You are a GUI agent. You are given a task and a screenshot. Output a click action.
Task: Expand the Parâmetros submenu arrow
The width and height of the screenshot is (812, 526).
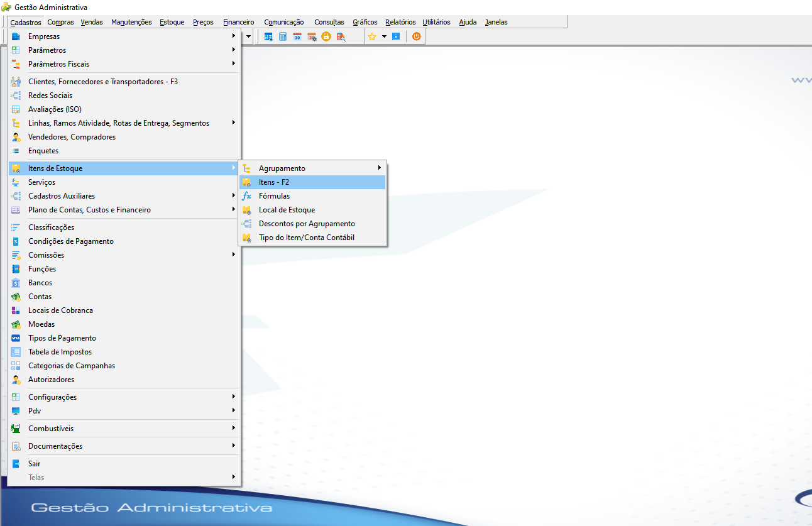click(233, 50)
